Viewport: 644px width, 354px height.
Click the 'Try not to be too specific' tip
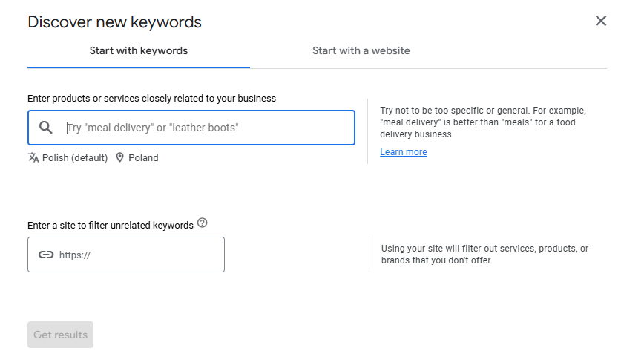point(482,122)
